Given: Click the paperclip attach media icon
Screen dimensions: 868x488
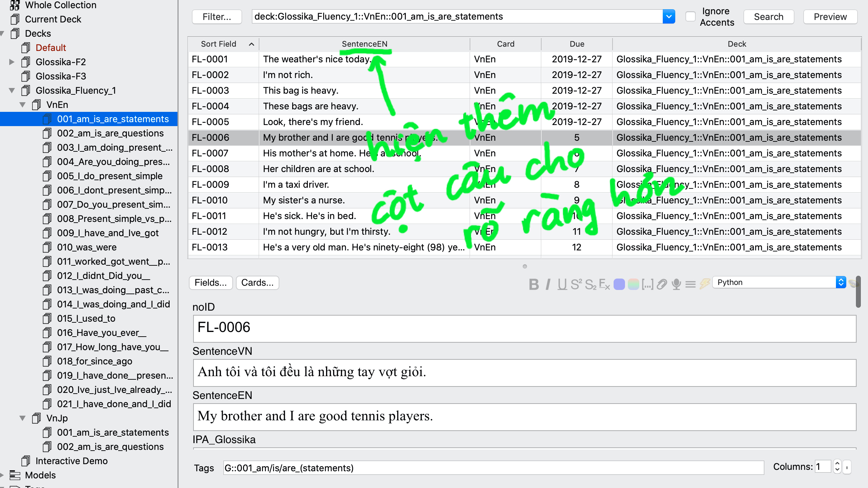Looking at the screenshot, I should coord(662,284).
